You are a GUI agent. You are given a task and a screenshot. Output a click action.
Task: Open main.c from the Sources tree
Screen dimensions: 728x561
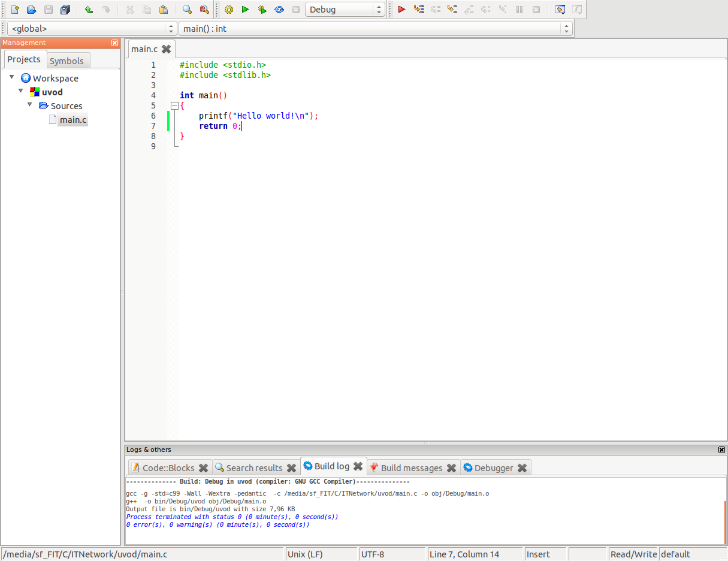point(73,119)
